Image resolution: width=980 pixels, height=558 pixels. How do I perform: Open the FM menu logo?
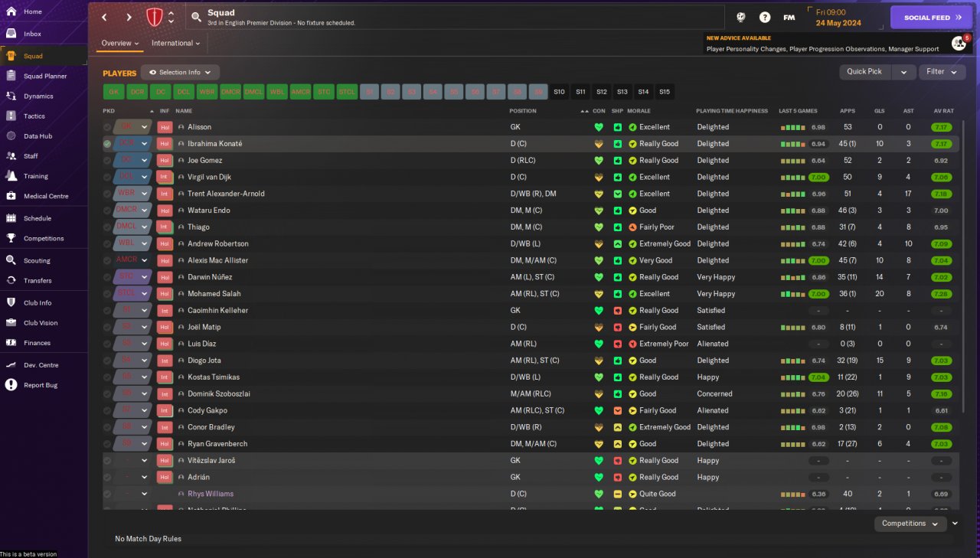(x=789, y=17)
